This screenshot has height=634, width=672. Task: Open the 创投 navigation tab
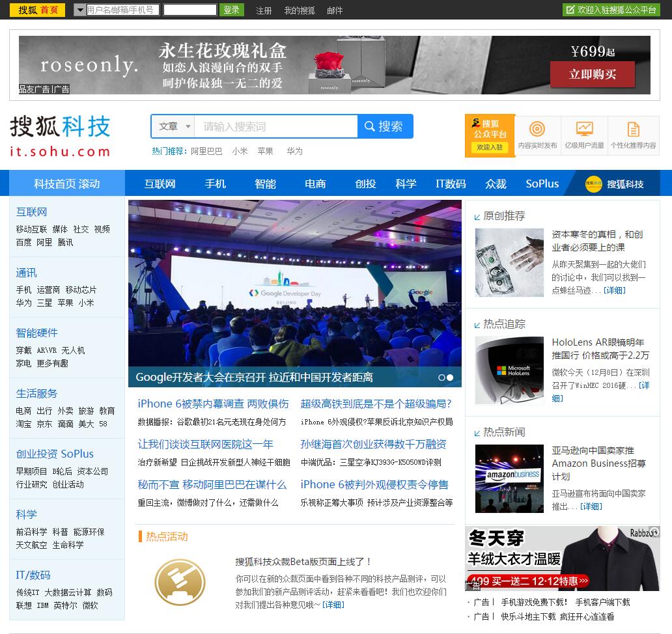pos(365,184)
